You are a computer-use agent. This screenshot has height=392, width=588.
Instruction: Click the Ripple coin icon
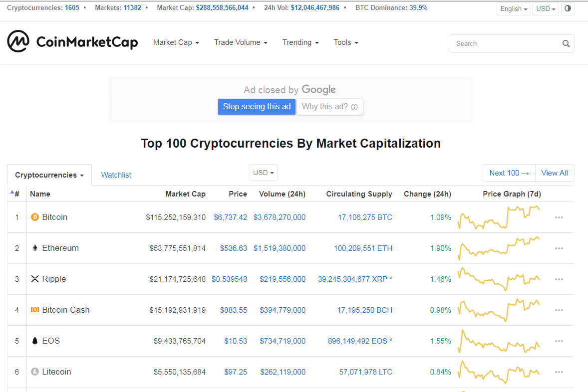pos(35,279)
